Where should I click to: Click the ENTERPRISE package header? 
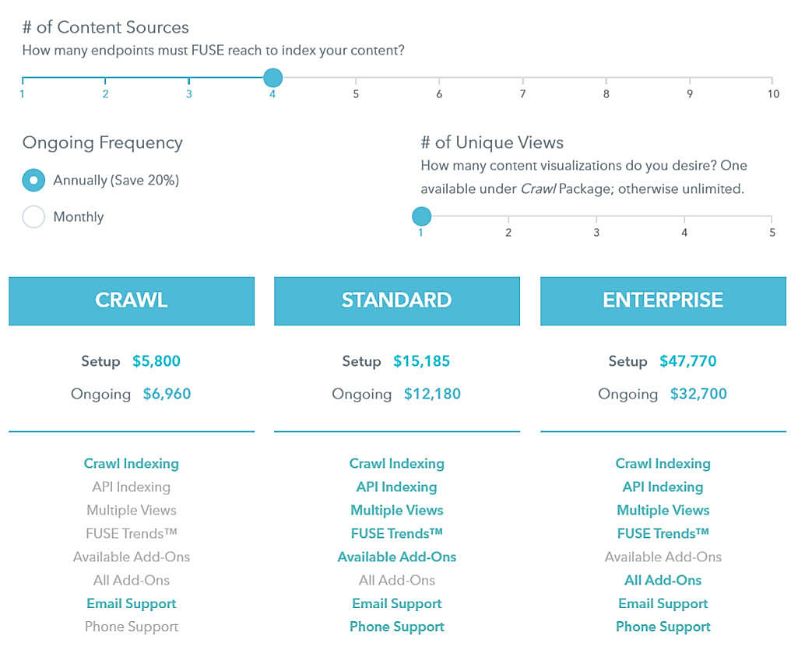[663, 301]
